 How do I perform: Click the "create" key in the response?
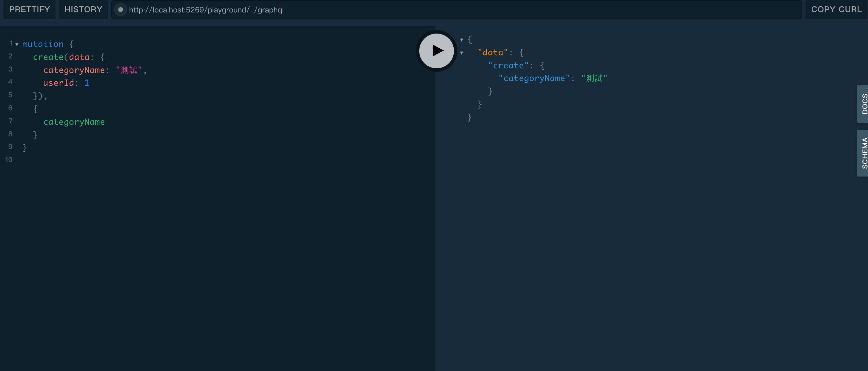[x=508, y=65]
